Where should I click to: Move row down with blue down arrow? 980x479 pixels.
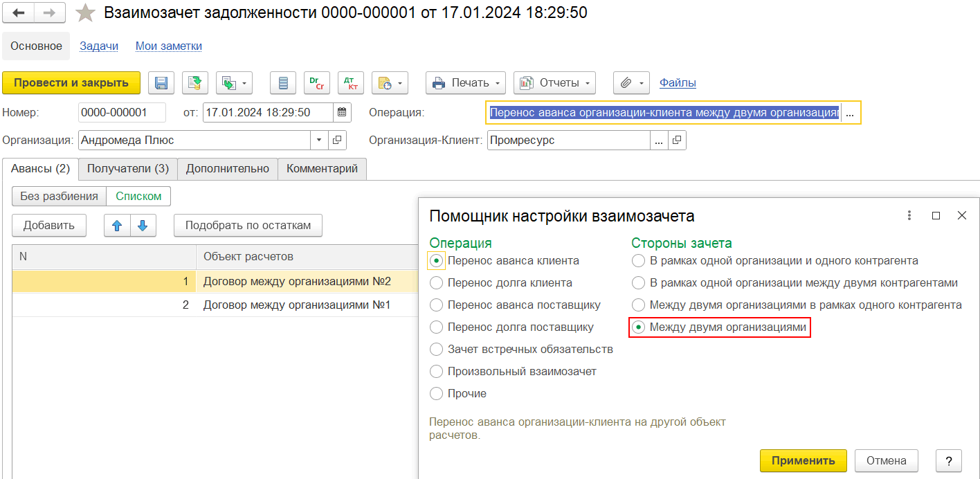click(143, 225)
